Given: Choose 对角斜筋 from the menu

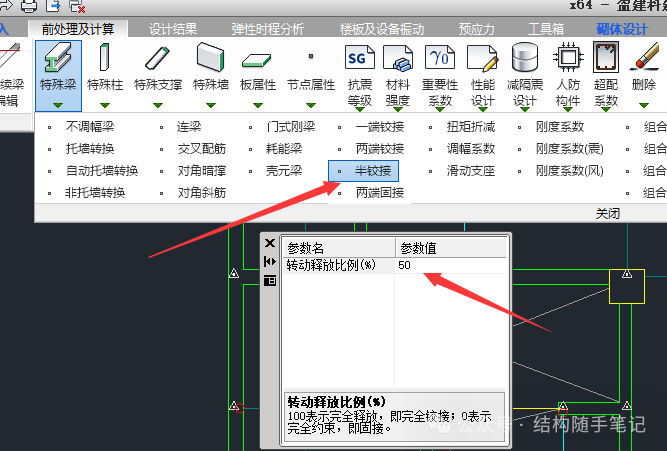Looking at the screenshot, I should point(202,193).
